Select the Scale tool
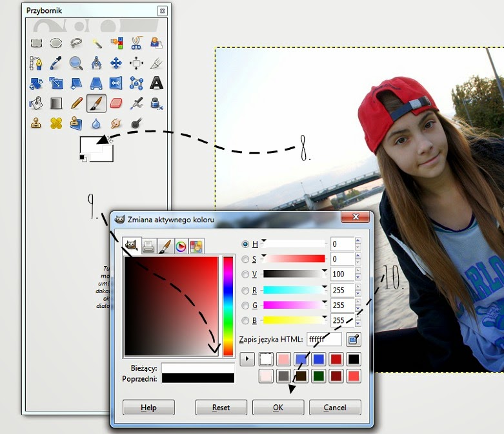The height and width of the screenshot is (434, 504). 56,83
